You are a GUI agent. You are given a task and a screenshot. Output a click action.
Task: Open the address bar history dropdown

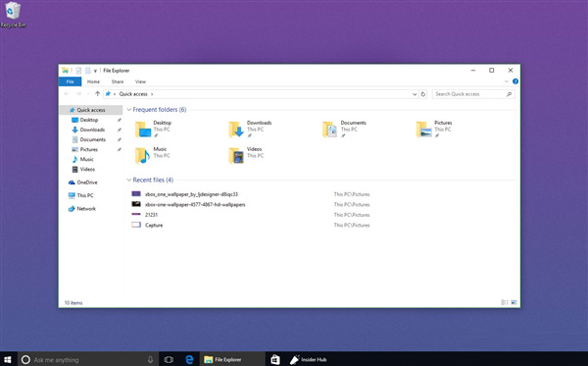[415, 94]
